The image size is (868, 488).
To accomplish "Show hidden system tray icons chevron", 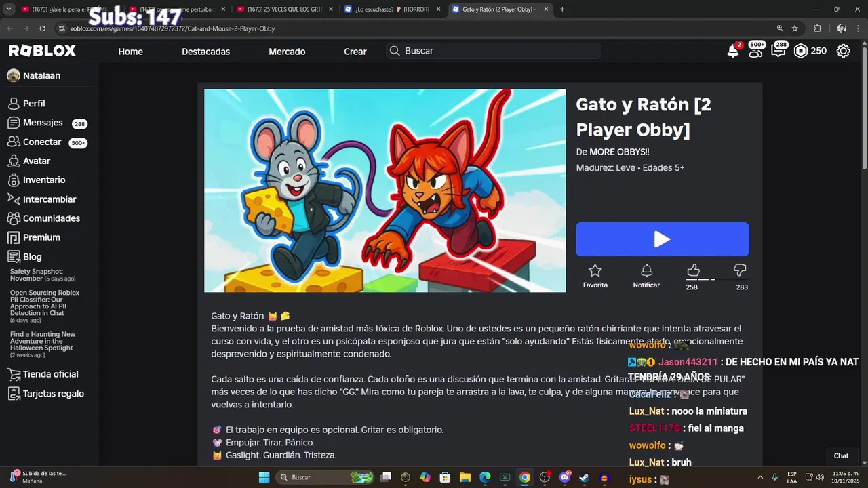I will tap(759, 477).
